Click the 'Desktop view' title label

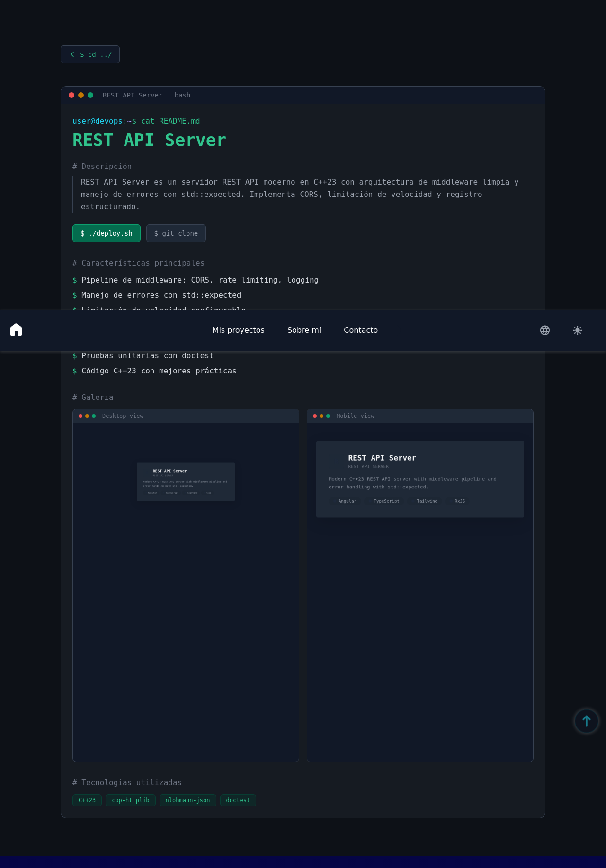(x=123, y=416)
